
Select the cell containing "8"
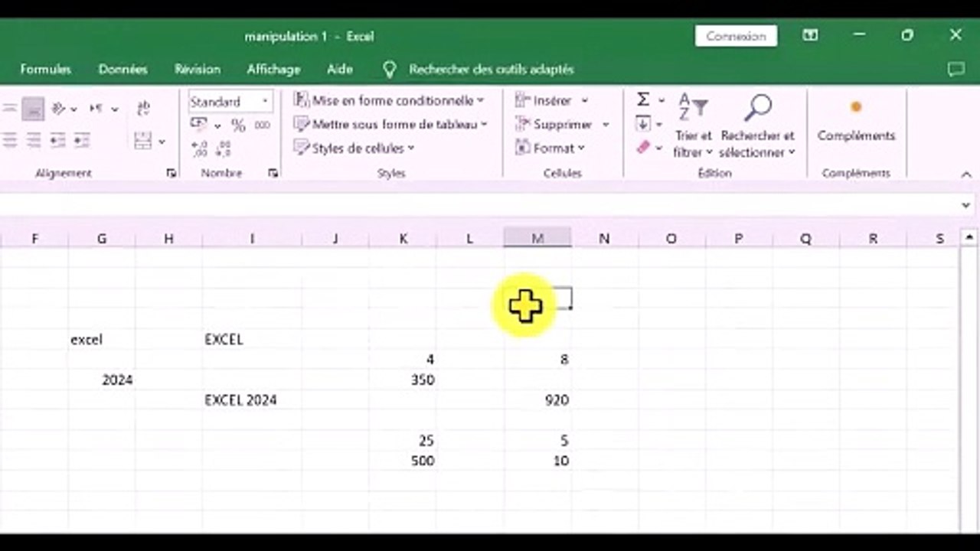point(537,359)
